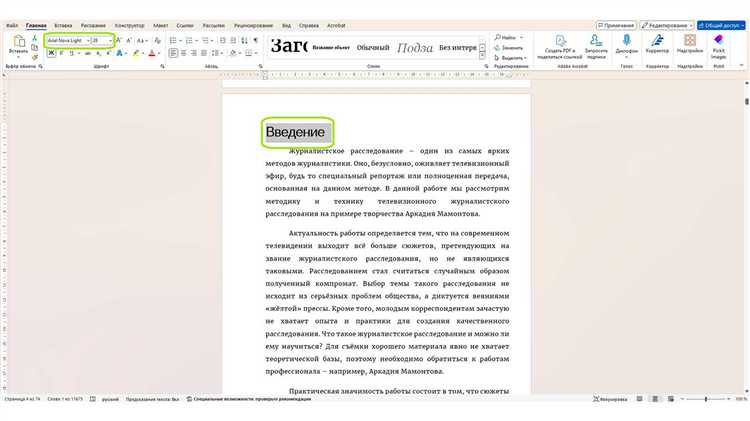Select the Format Painter brush icon
The image size is (750, 421).
pos(34,57)
